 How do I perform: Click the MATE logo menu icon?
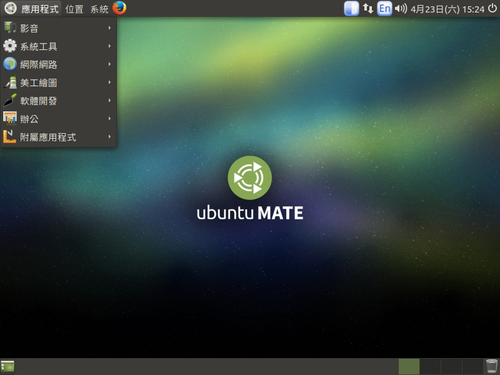click(x=10, y=8)
